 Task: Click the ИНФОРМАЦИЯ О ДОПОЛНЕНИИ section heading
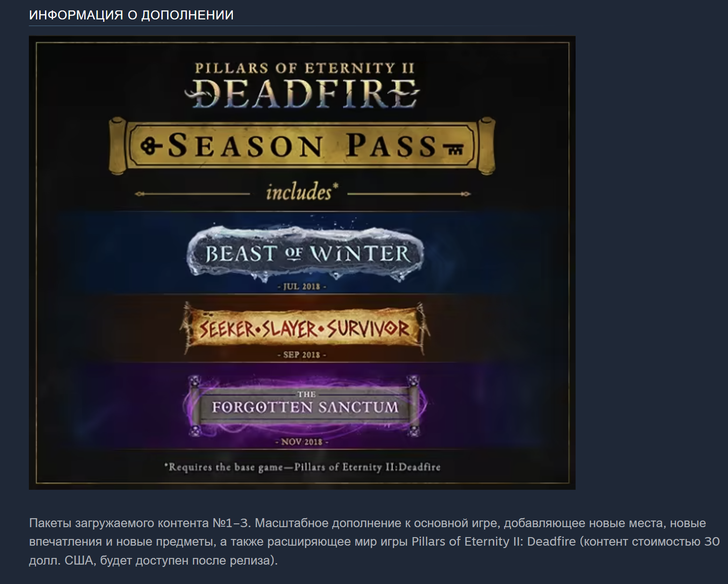131,15
